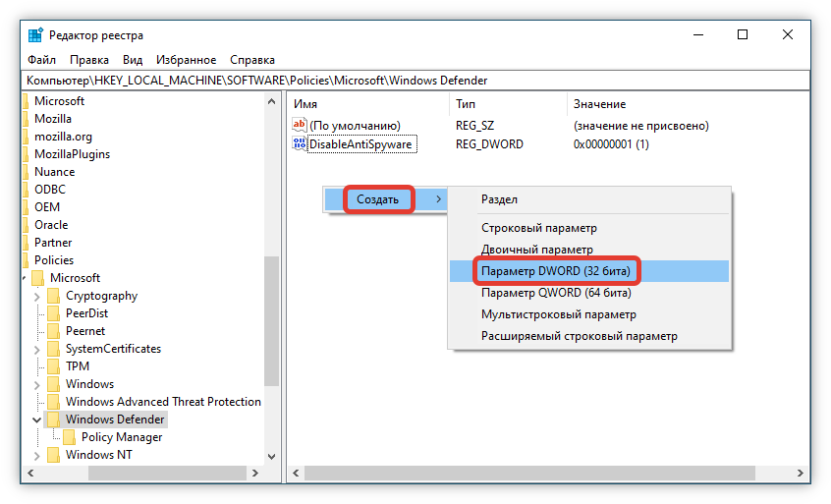Screen dimensions: 831x504
Task: Click the Windows Defender folder icon
Action: 53,420
